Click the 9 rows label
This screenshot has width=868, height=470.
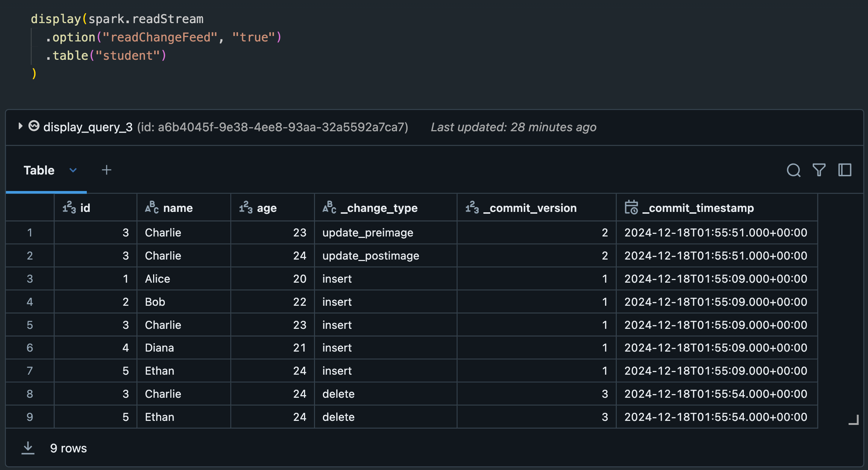click(x=68, y=448)
